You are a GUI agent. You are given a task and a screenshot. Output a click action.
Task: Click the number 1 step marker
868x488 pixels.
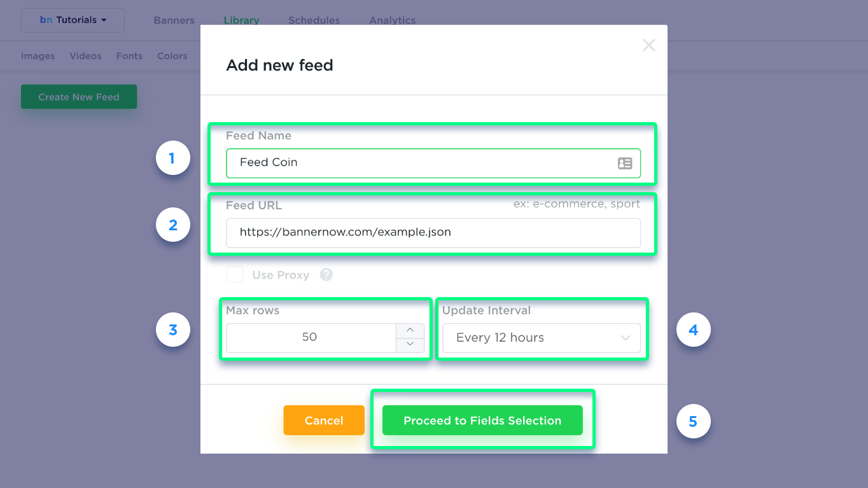pos(173,158)
